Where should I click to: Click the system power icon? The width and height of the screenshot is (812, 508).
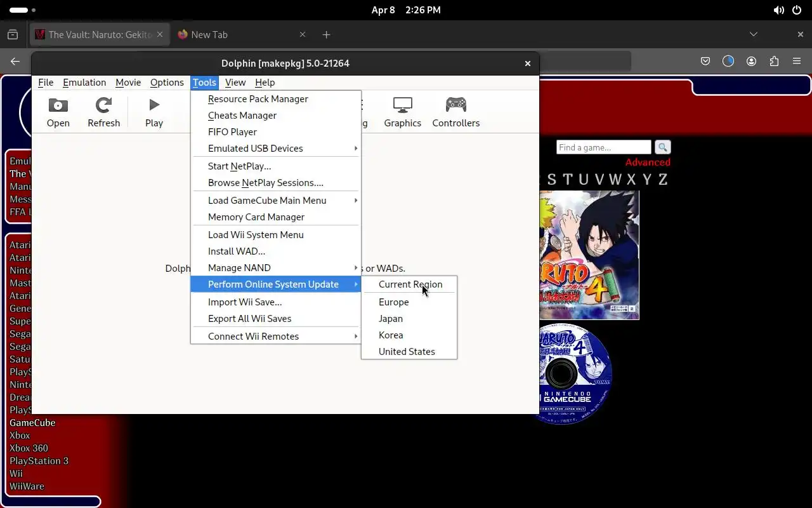pos(796,10)
